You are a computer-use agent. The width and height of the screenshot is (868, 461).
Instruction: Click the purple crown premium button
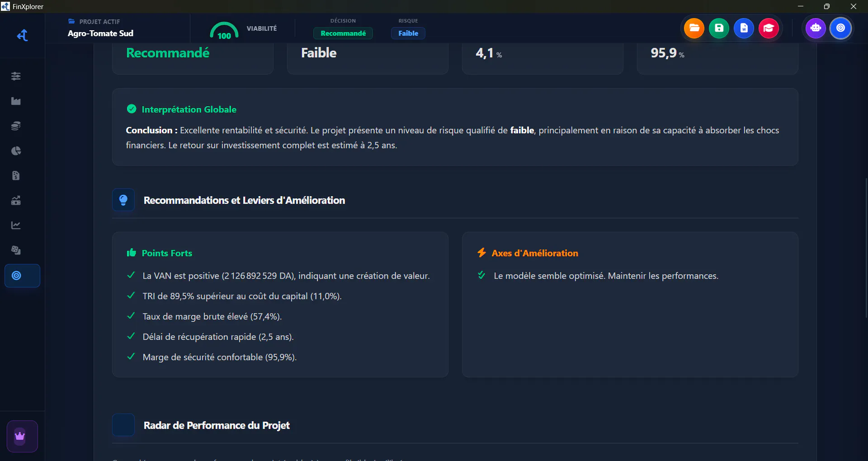22,436
